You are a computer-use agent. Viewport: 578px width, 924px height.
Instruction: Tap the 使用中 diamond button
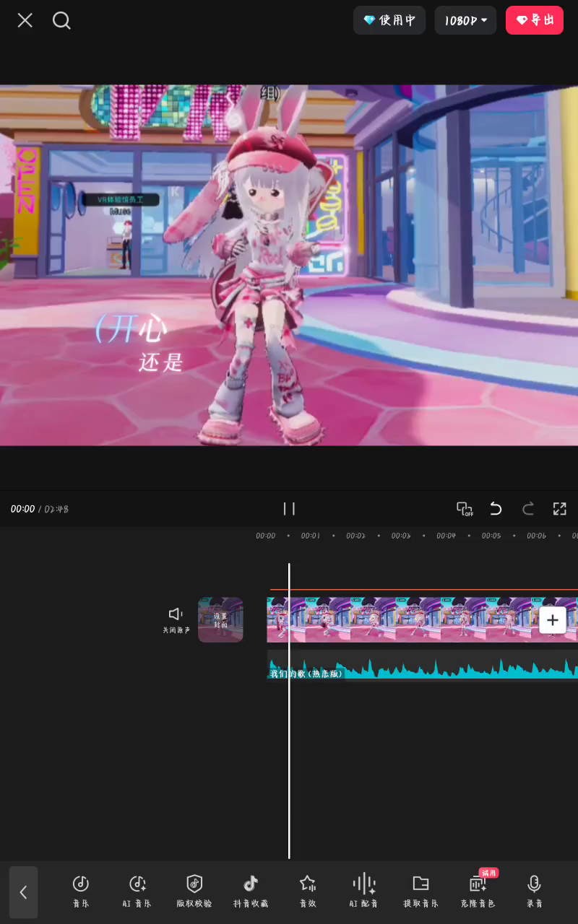point(389,20)
